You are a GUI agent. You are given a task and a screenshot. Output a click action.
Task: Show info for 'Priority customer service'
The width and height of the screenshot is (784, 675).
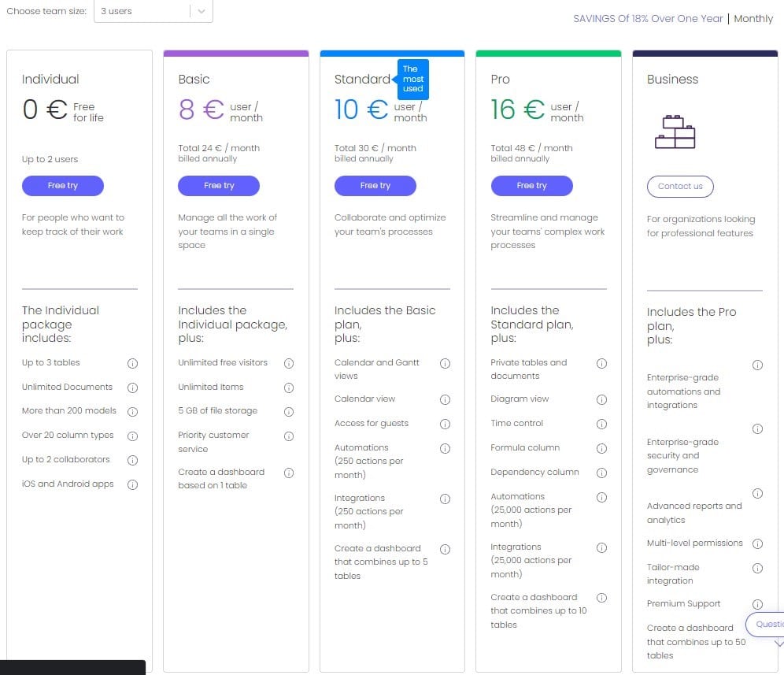[x=289, y=436]
